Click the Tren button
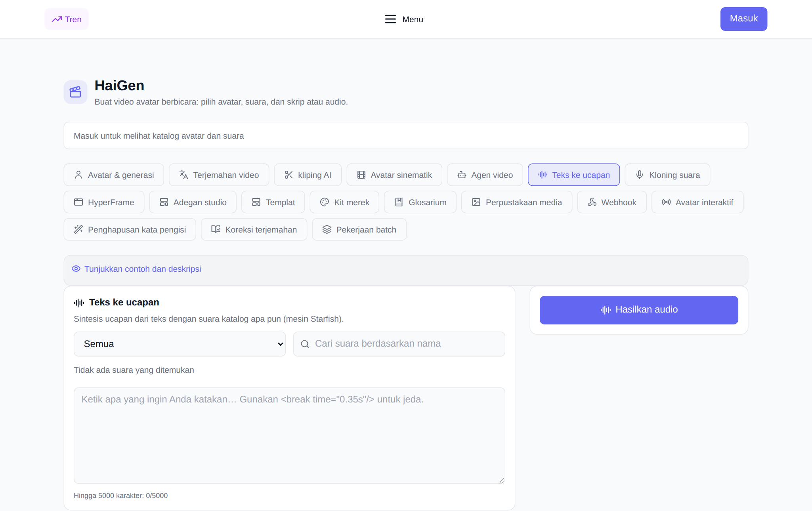 coord(67,19)
